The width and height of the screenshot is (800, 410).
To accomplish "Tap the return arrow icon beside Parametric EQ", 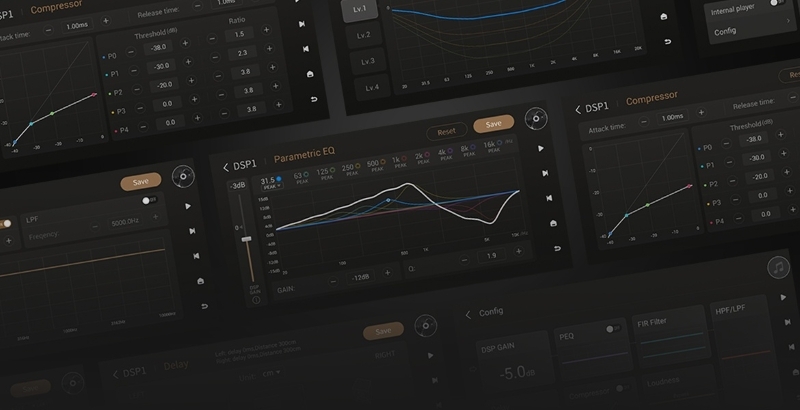I will point(557,248).
